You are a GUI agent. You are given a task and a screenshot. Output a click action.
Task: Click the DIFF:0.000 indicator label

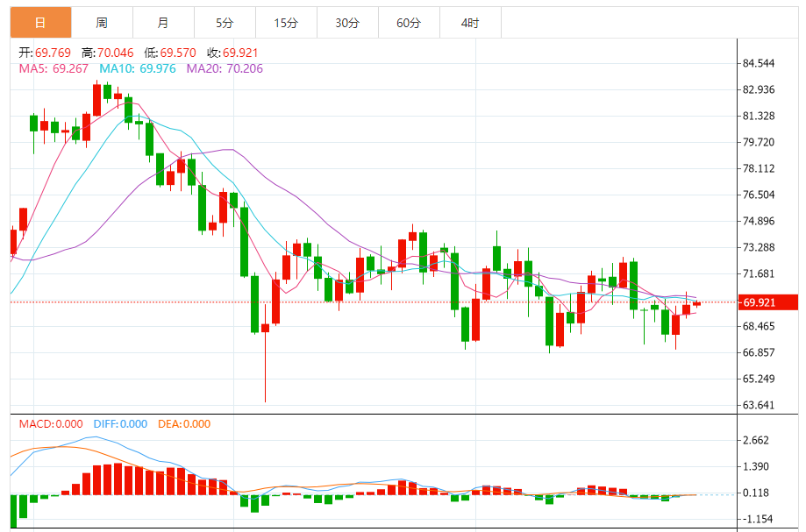point(120,424)
